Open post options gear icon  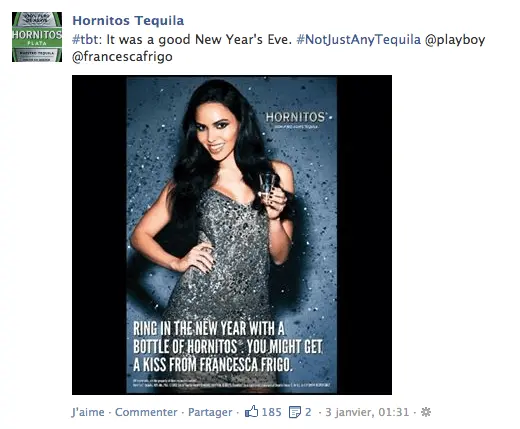[426, 412]
